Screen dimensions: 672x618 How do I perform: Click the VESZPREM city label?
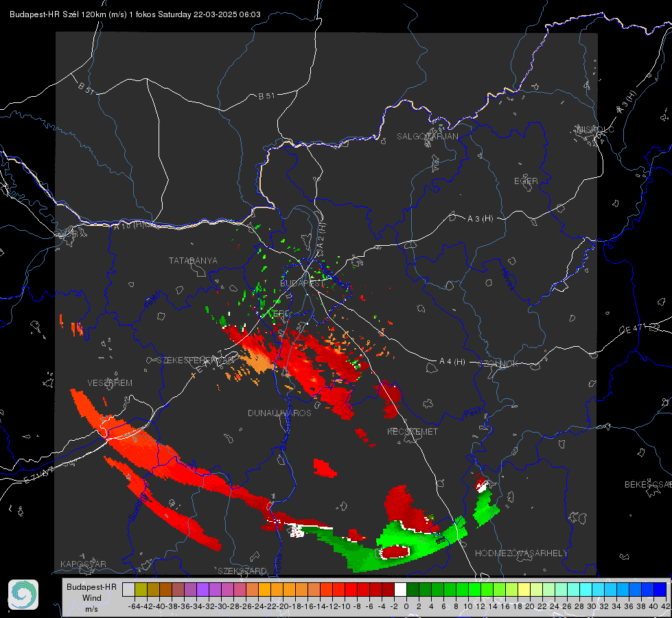tap(110, 382)
